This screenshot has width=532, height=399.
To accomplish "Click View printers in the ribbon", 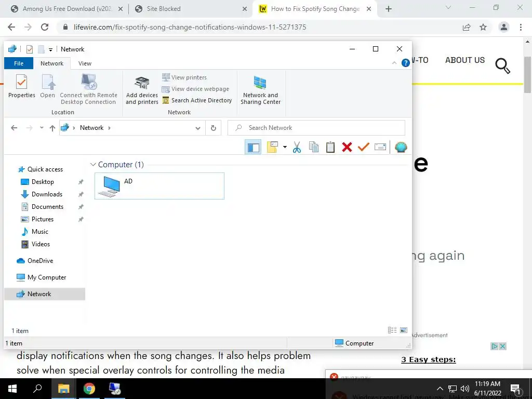I will 184,77.
